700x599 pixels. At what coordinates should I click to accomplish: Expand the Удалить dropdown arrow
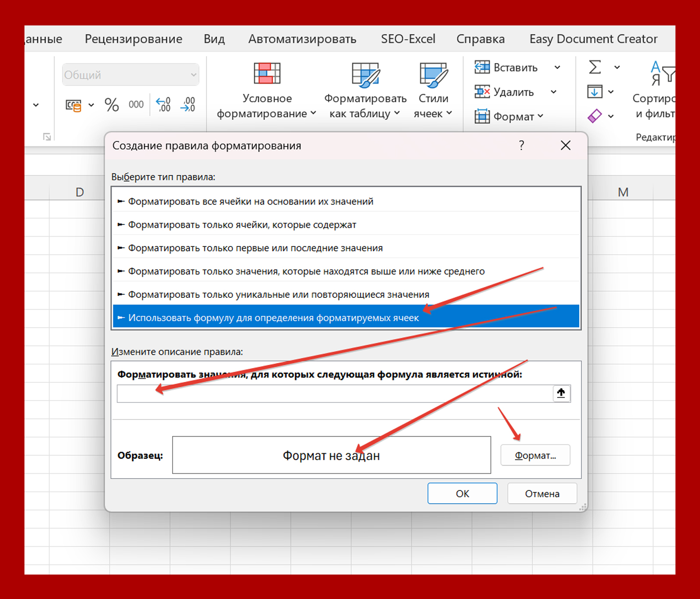point(553,92)
